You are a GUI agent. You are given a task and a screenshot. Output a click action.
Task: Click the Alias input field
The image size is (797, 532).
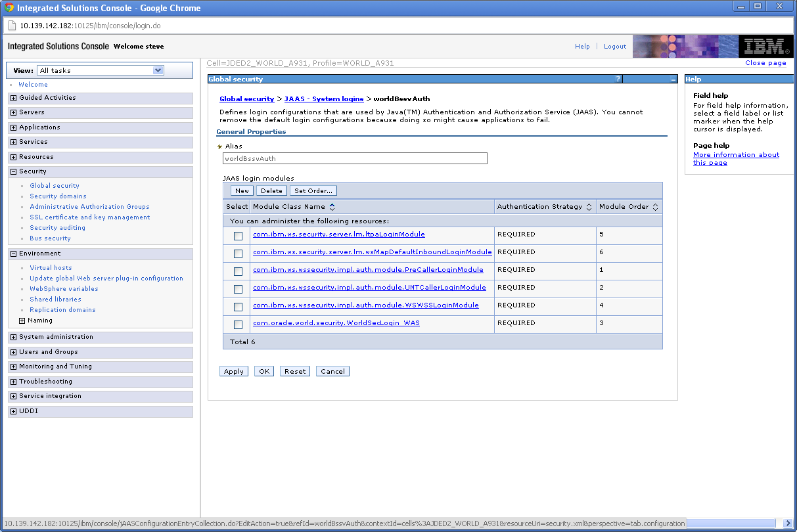[x=355, y=158]
